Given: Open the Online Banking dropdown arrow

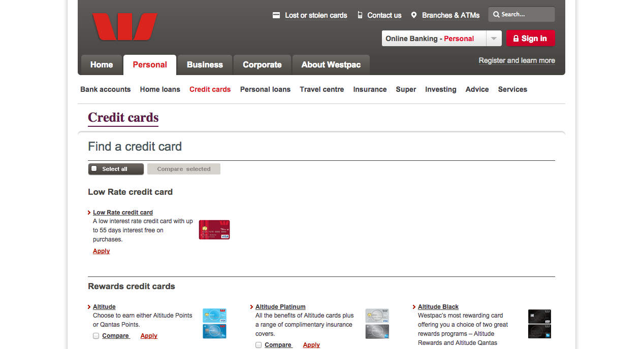Looking at the screenshot, I should click(494, 39).
